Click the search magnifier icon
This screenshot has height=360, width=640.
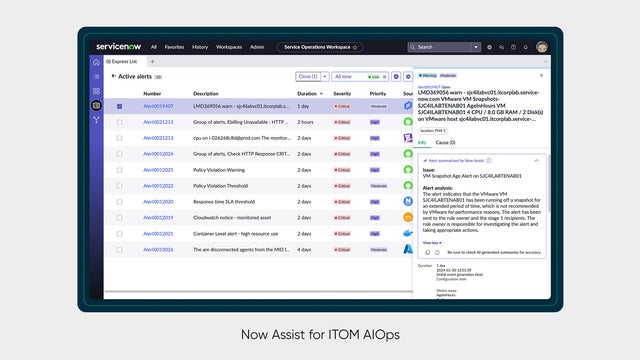[x=412, y=47]
